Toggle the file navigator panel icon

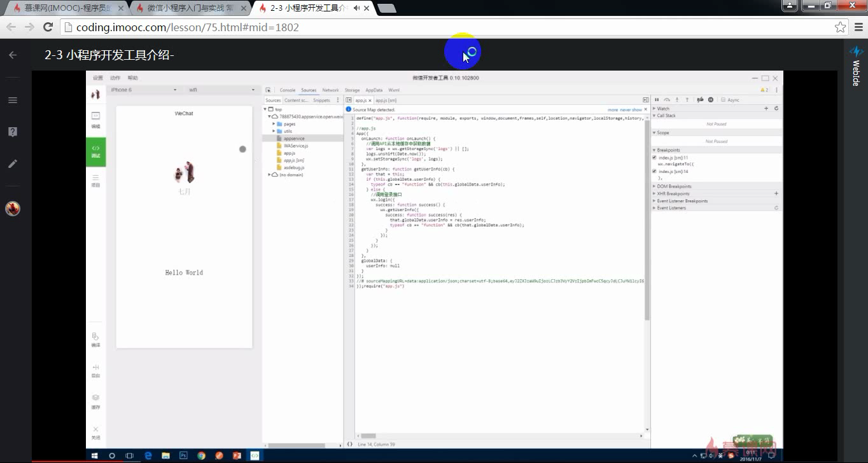349,100
